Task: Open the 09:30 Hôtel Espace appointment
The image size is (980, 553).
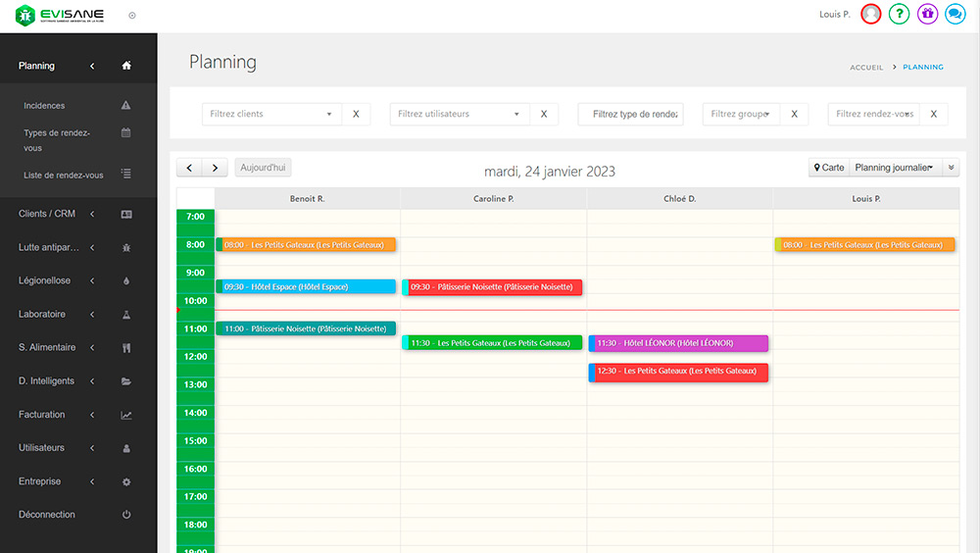Action: click(x=306, y=287)
